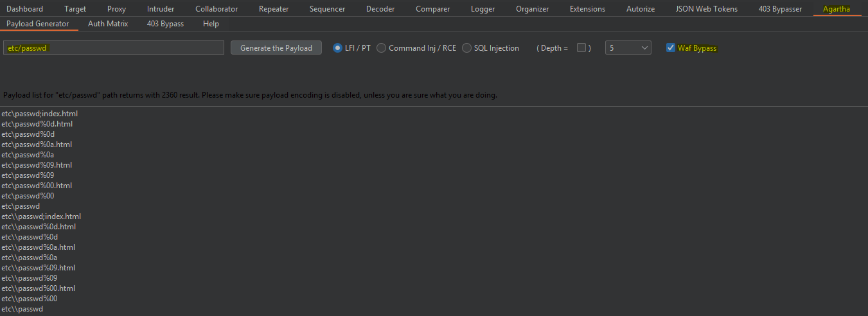Screen dimensions: 868x316
Task: Open the 403 Bypass sub-tab
Action: [x=165, y=24]
